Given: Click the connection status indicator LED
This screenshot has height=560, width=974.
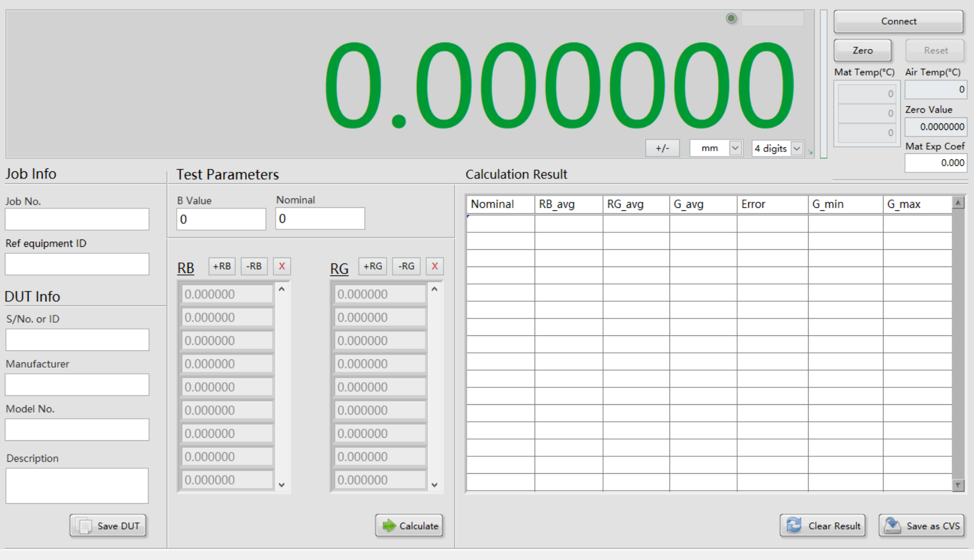Looking at the screenshot, I should [731, 19].
